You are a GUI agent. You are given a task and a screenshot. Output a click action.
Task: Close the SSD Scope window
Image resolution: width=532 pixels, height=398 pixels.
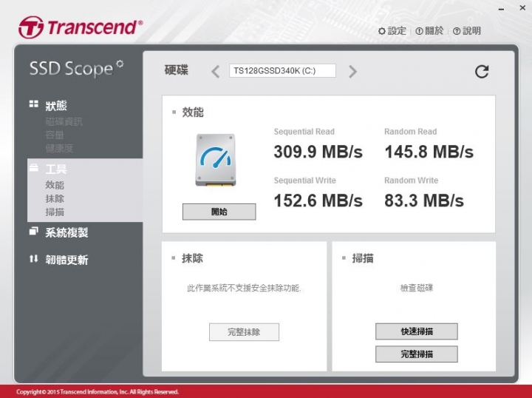522,8
